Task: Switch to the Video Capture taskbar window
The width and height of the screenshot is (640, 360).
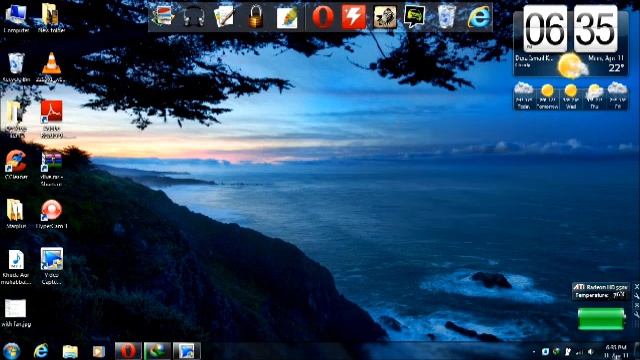Action: 187,351
